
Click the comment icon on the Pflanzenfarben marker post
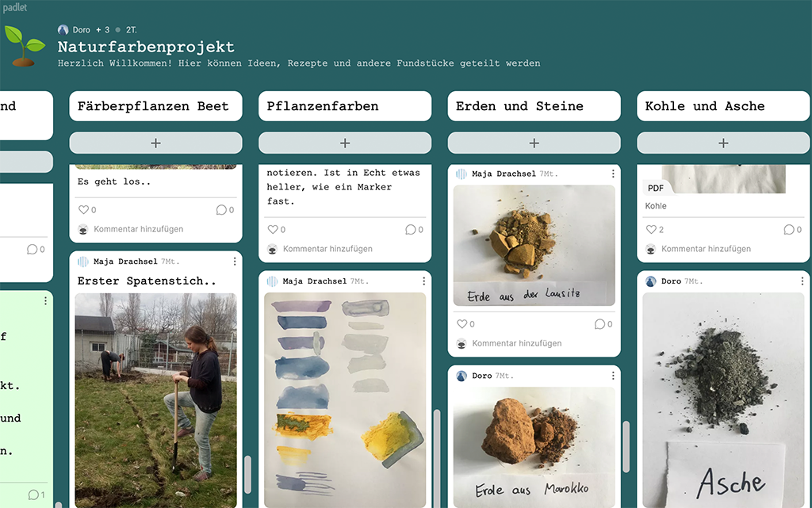pos(410,230)
